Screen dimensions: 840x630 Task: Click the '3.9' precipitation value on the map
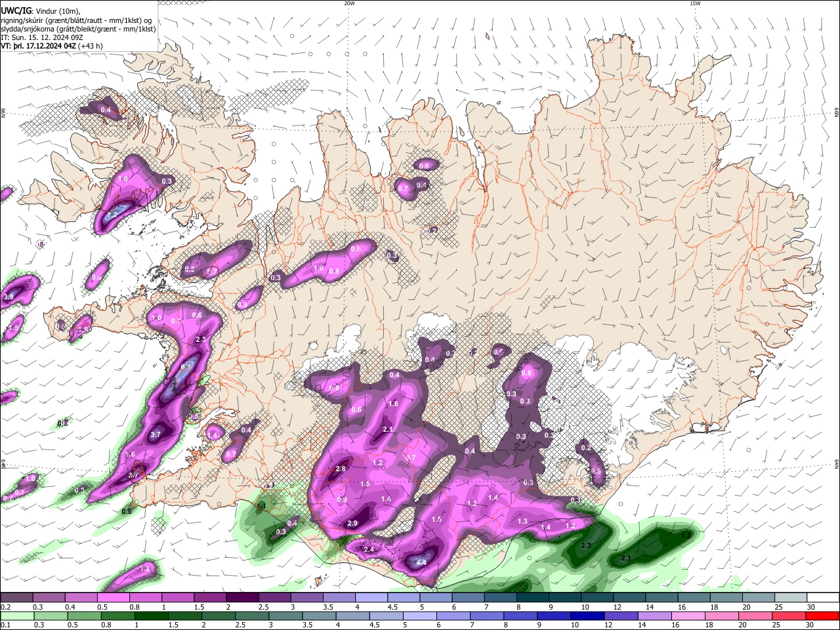tap(9, 297)
